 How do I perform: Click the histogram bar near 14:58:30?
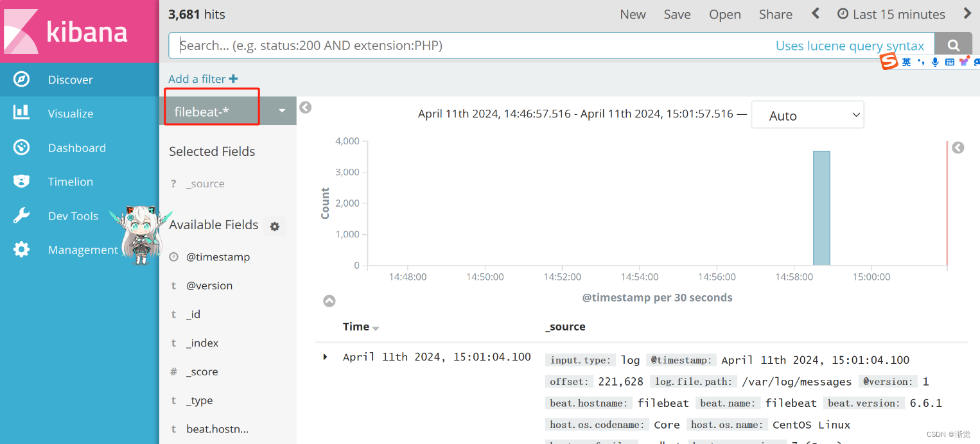click(821, 208)
